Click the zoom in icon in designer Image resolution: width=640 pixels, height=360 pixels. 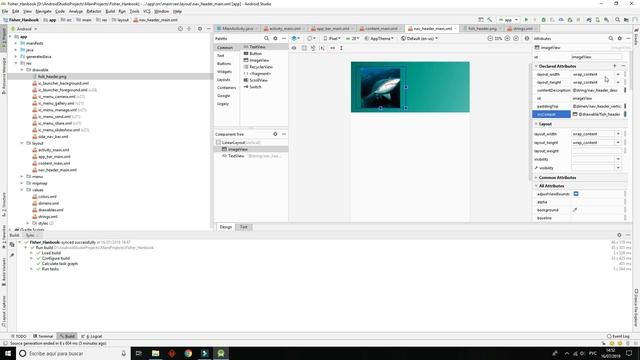point(507,38)
